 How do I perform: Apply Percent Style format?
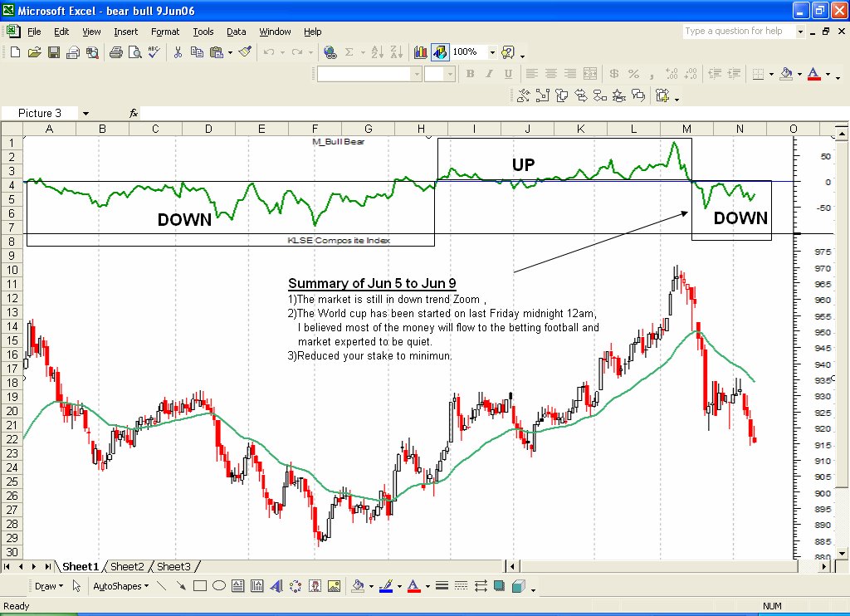tap(633, 74)
